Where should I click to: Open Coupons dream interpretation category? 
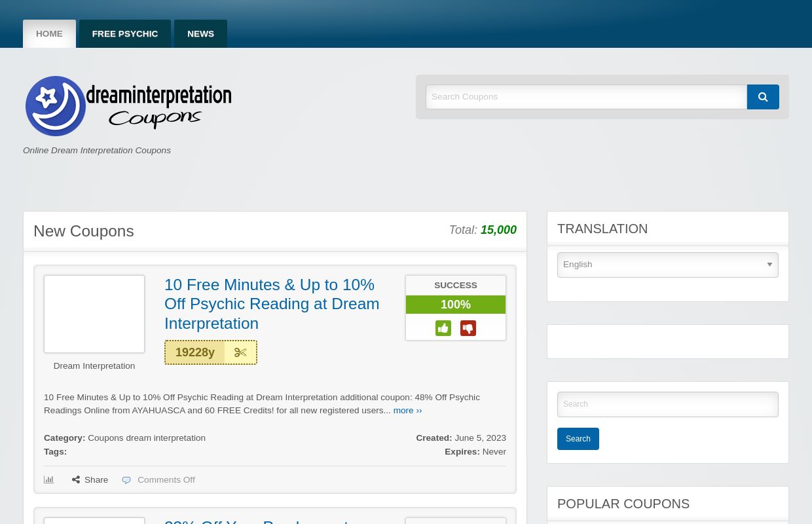tap(147, 438)
